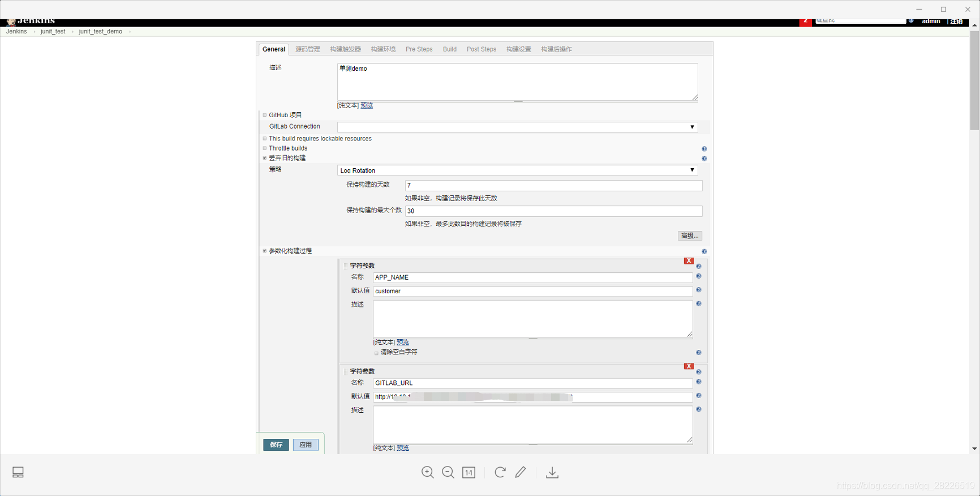Go to the Jenkins breadcrumb
Viewport: 980px width, 496px height.
point(16,32)
